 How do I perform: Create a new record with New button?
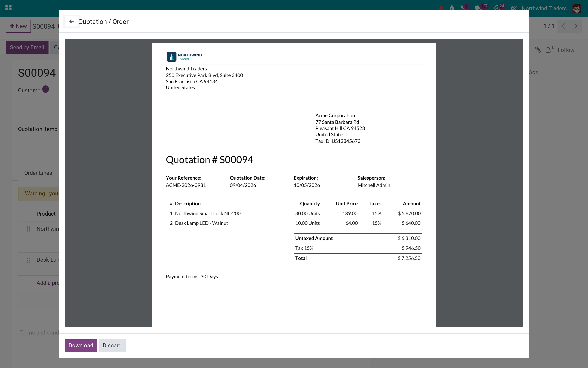18,26
